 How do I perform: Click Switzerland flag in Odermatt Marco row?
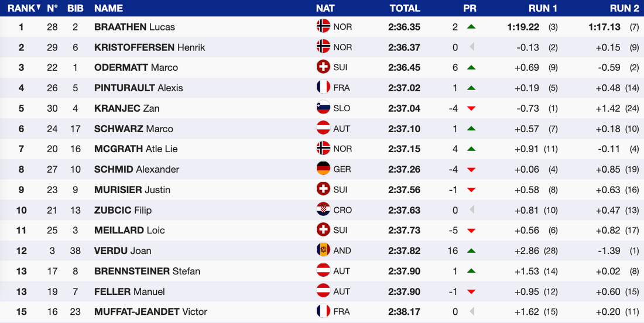(323, 67)
